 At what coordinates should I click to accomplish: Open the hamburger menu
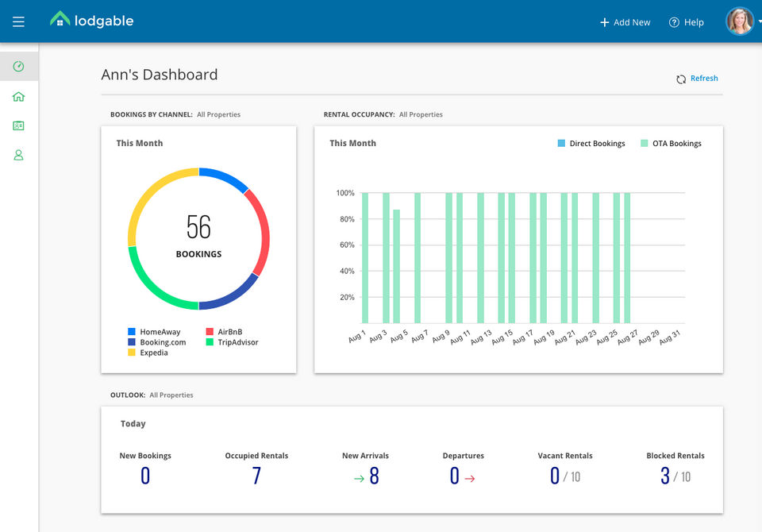click(18, 21)
